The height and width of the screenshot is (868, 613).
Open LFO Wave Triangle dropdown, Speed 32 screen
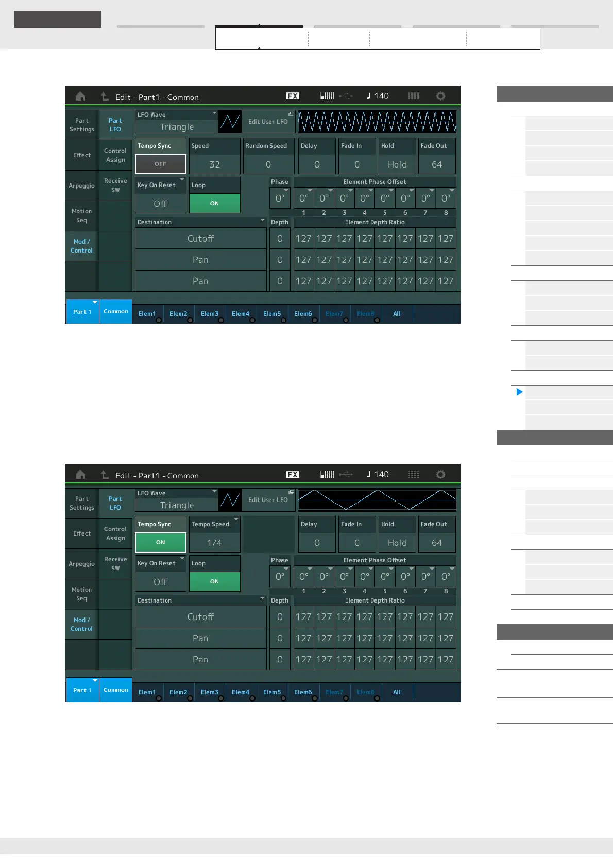177,122
